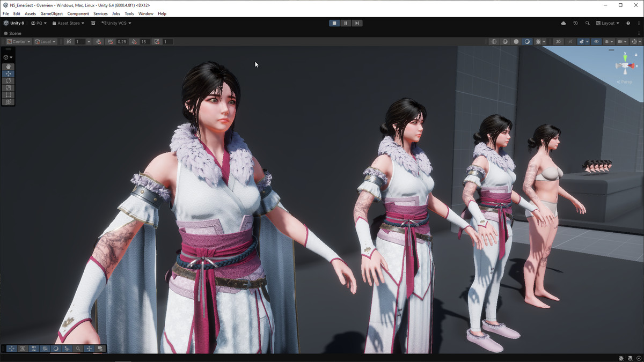Open the debug draw mode dropdown arrow

(544, 41)
